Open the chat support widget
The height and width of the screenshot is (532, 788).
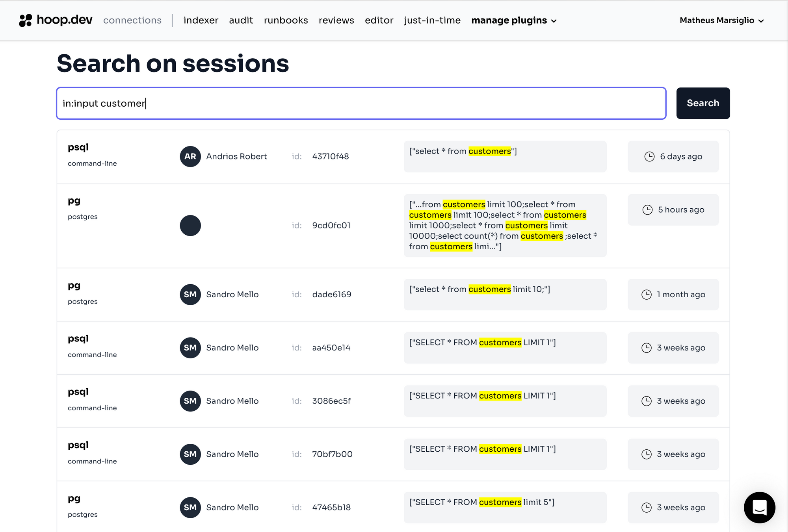point(759,507)
